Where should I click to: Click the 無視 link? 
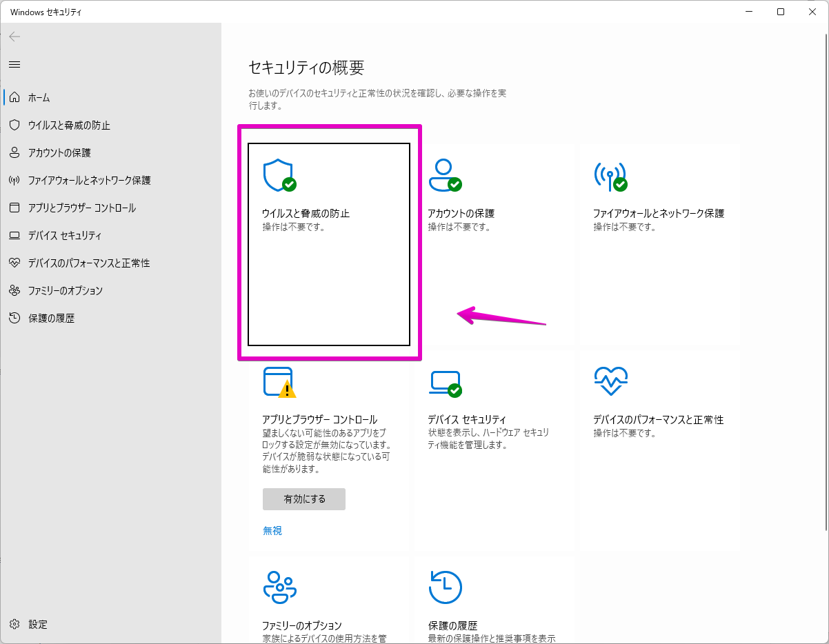coord(272,531)
